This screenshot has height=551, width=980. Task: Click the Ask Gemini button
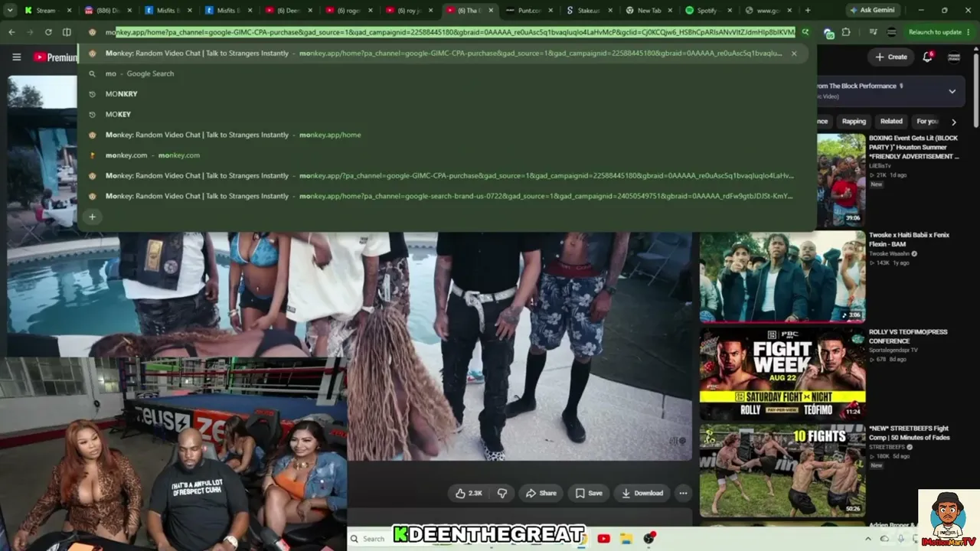pos(875,11)
